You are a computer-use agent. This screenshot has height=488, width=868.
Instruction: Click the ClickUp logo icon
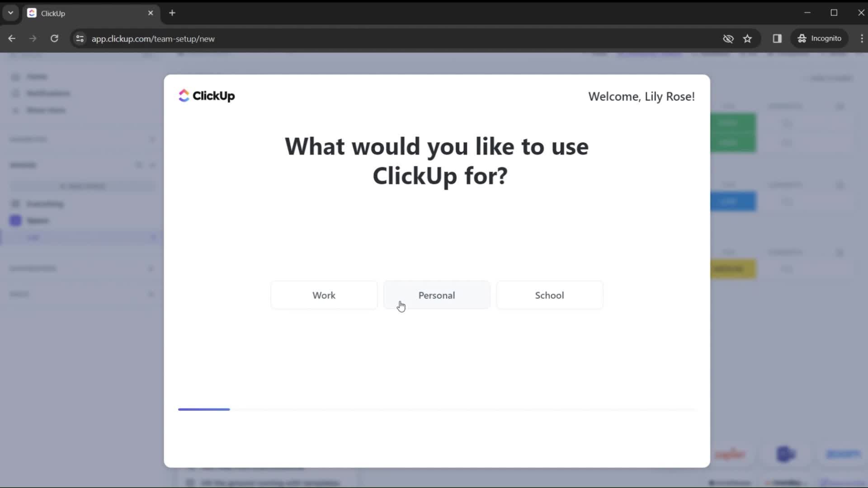[183, 95]
